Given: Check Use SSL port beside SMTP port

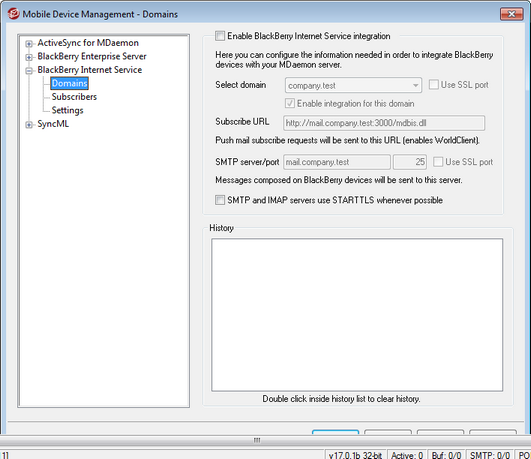Looking at the screenshot, I should coord(438,162).
